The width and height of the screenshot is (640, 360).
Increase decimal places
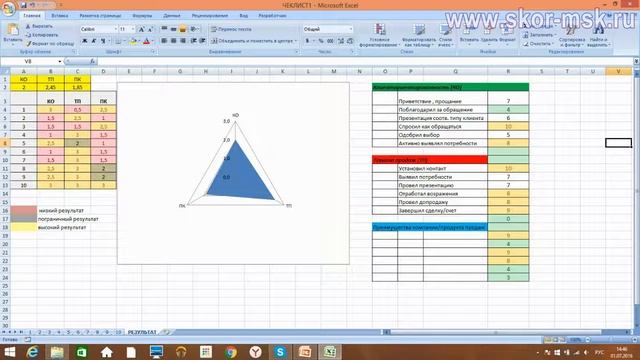point(341,41)
